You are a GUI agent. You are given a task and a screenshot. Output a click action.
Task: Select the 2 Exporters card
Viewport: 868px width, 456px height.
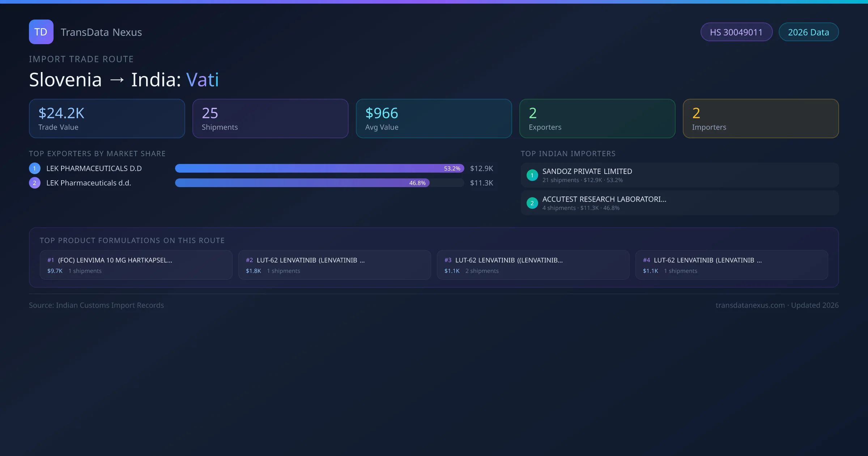(x=597, y=118)
